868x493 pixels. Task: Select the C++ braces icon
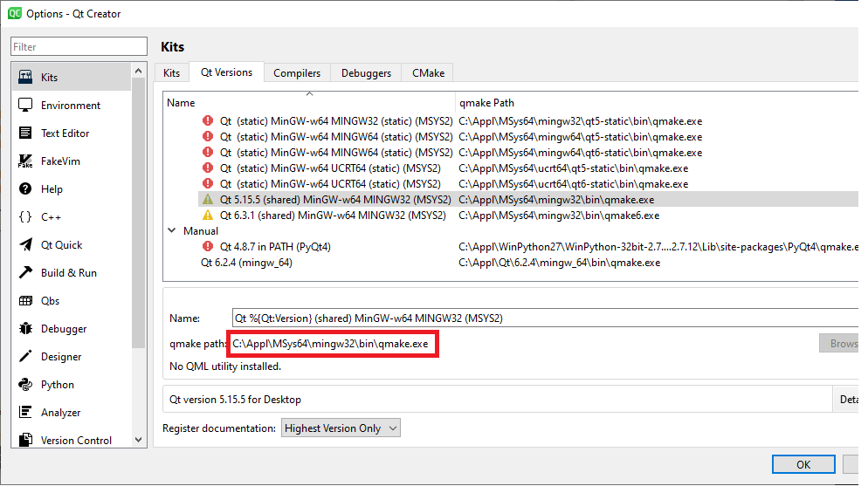[x=25, y=217]
